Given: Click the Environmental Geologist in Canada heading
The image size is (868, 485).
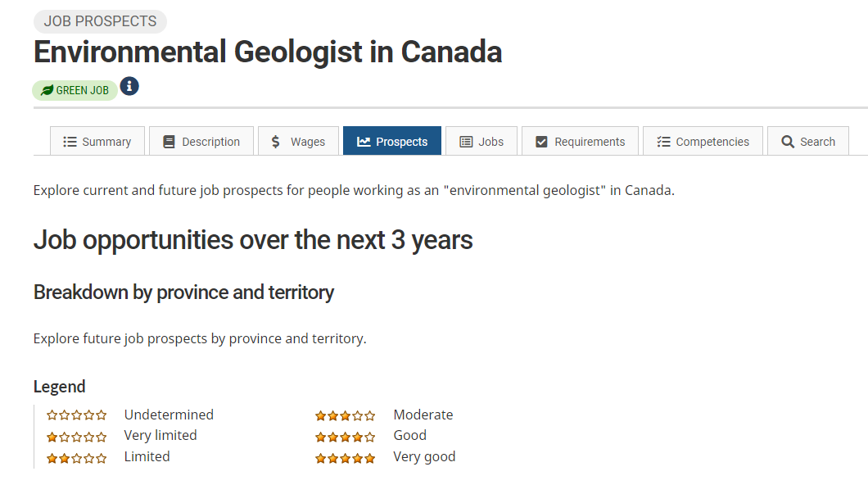Looking at the screenshot, I should (x=268, y=52).
